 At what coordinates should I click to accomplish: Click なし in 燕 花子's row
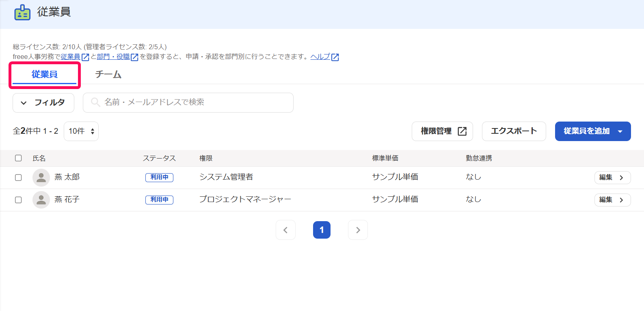point(473,200)
